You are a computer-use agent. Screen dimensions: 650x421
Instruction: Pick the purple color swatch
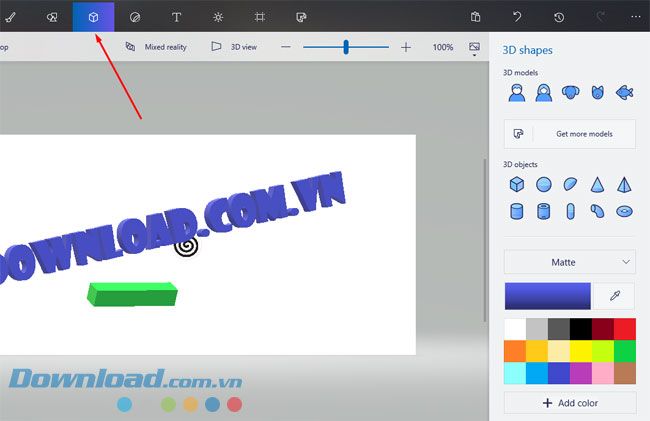(x=581, y=373)
